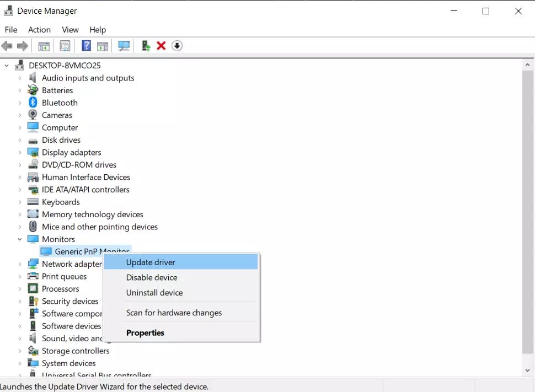Select the Computer category label

pos(60,127)
